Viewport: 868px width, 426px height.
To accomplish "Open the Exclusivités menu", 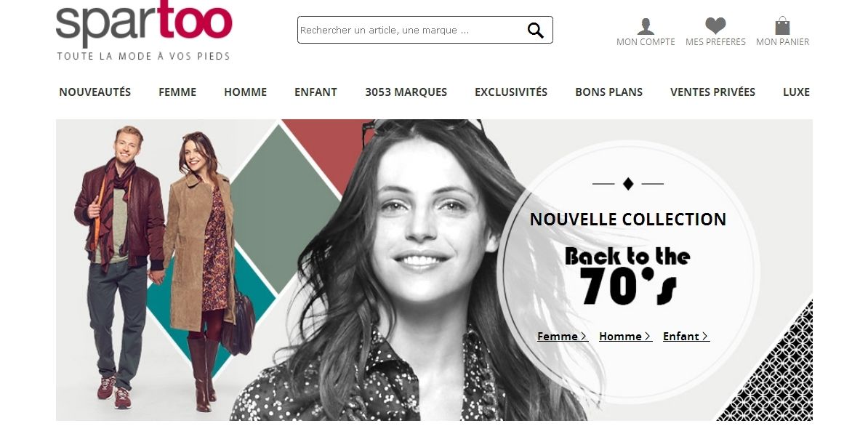I will coord(511,92).
